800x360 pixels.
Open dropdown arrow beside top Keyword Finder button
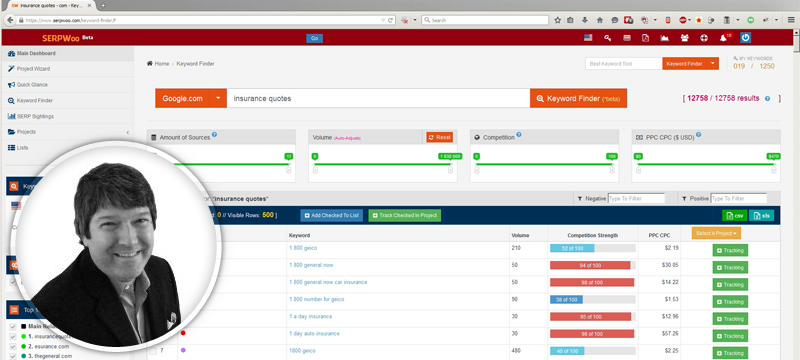[712, 64]
